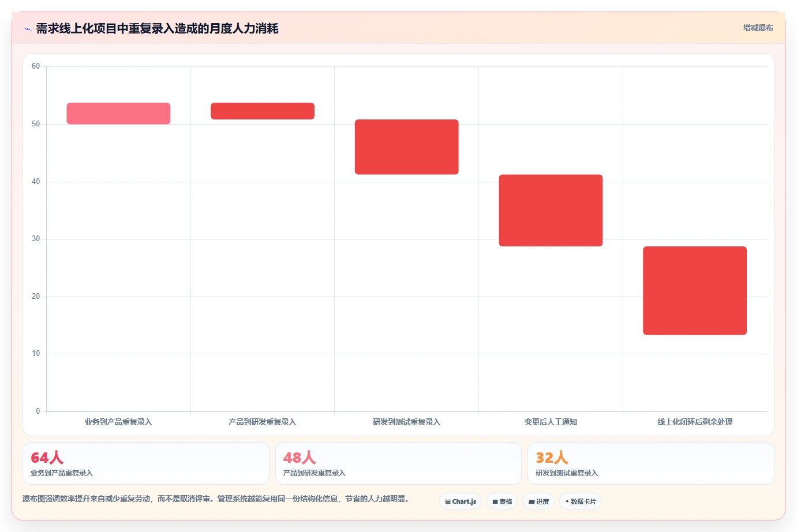Image resolution: width=797 pixels, height=532 pixels.
Task: Click the footnote text starting with 瀑布图强调效率提升
Action: tap(216, 499)
